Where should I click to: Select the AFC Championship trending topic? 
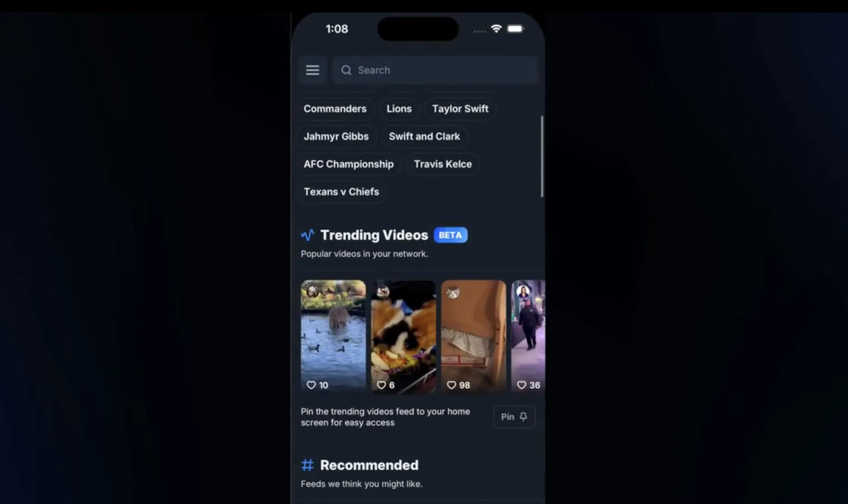[x=348, y=163]
